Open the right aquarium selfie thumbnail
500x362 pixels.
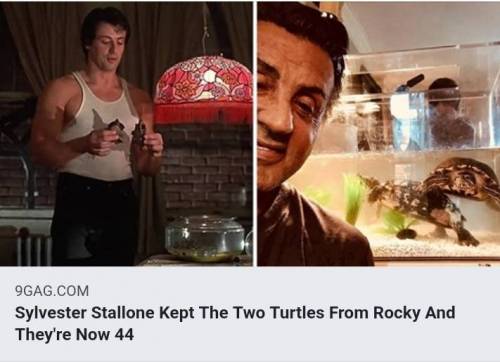point(379,134)
